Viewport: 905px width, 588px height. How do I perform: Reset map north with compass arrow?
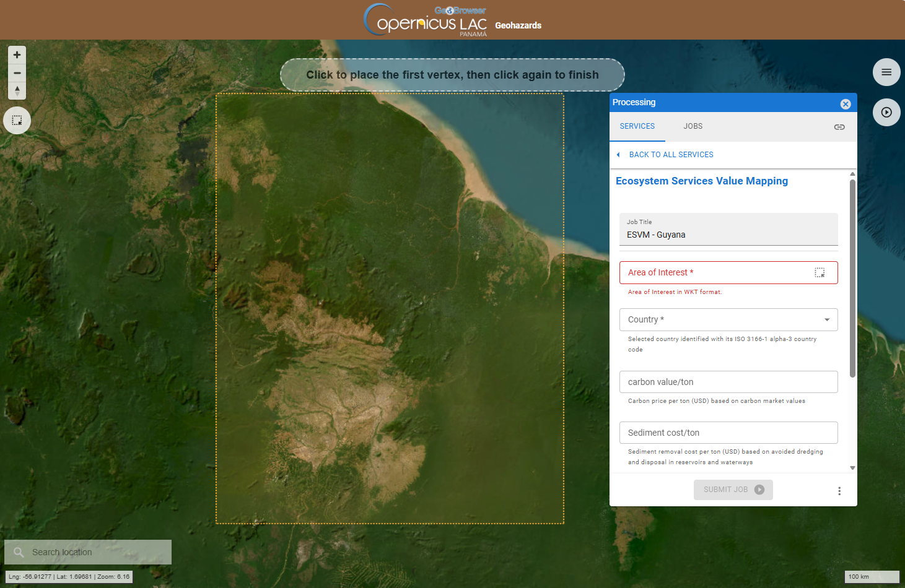17,91
